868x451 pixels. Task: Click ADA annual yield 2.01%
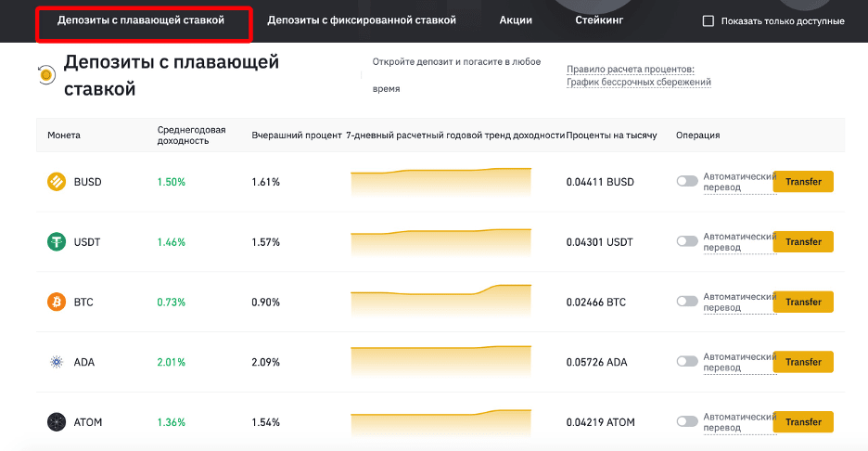(x=171, y=362)
